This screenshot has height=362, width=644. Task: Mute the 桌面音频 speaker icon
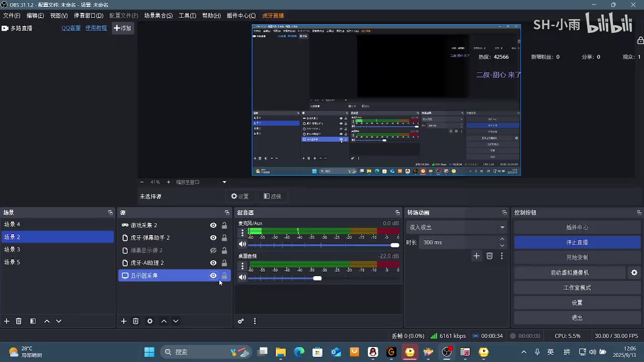pyautogui.click(x=243, y=278)
